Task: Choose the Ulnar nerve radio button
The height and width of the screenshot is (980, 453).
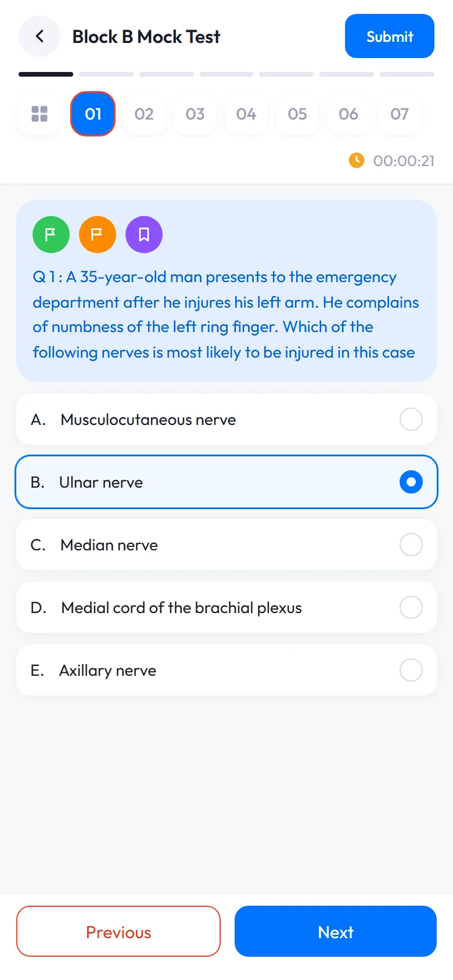Action: [x=411, y=482]
